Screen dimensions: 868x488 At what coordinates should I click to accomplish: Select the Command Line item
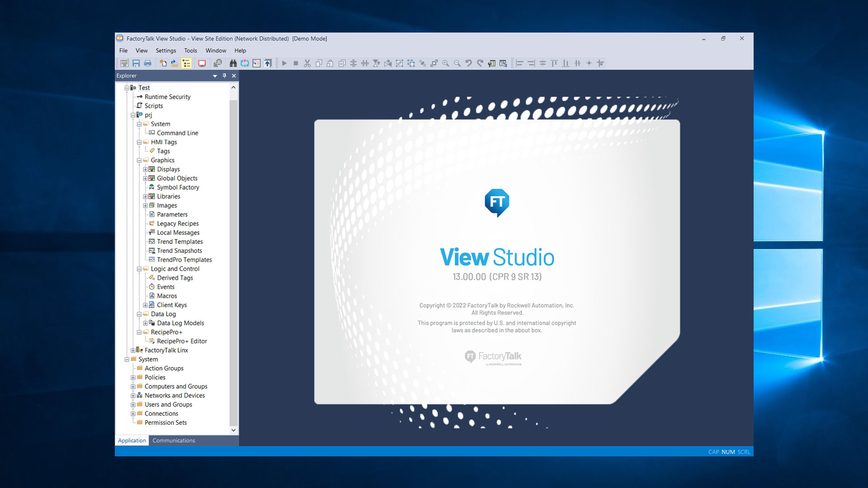177,133
